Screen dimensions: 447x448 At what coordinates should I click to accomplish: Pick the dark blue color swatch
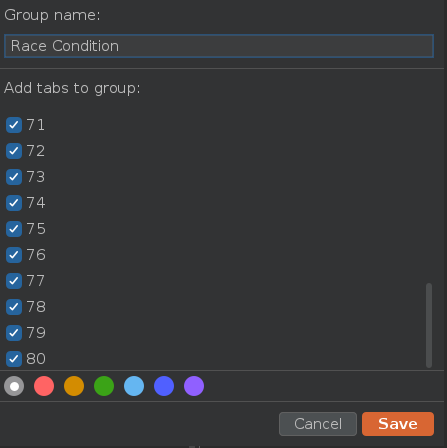tap(164, 386)
